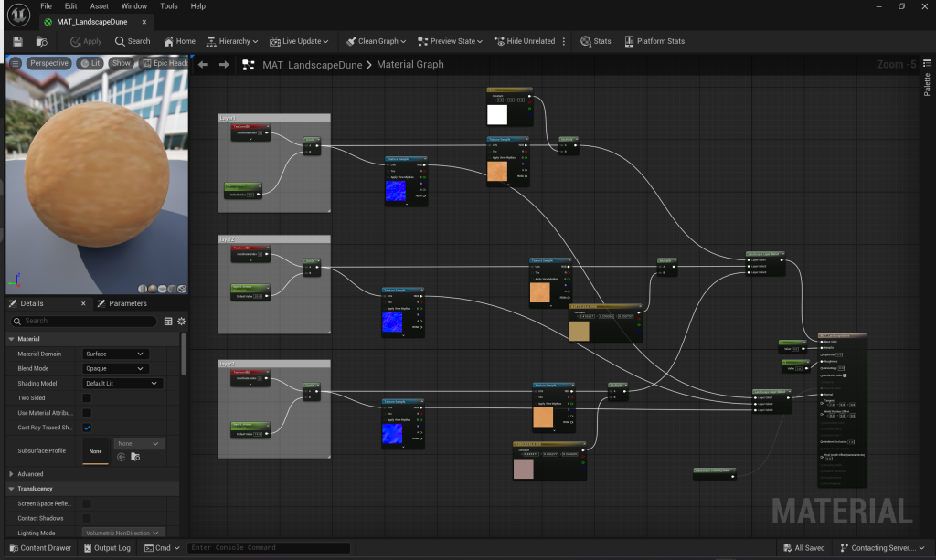Open the Asset menu
The height and width of the screenshot is (560, 936).
click(99, 6)
